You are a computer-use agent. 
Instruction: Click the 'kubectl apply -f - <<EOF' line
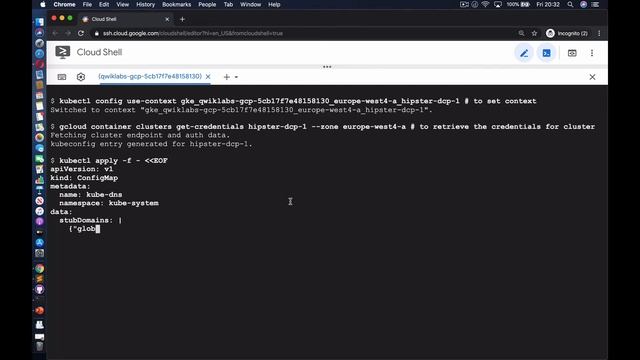109,160
